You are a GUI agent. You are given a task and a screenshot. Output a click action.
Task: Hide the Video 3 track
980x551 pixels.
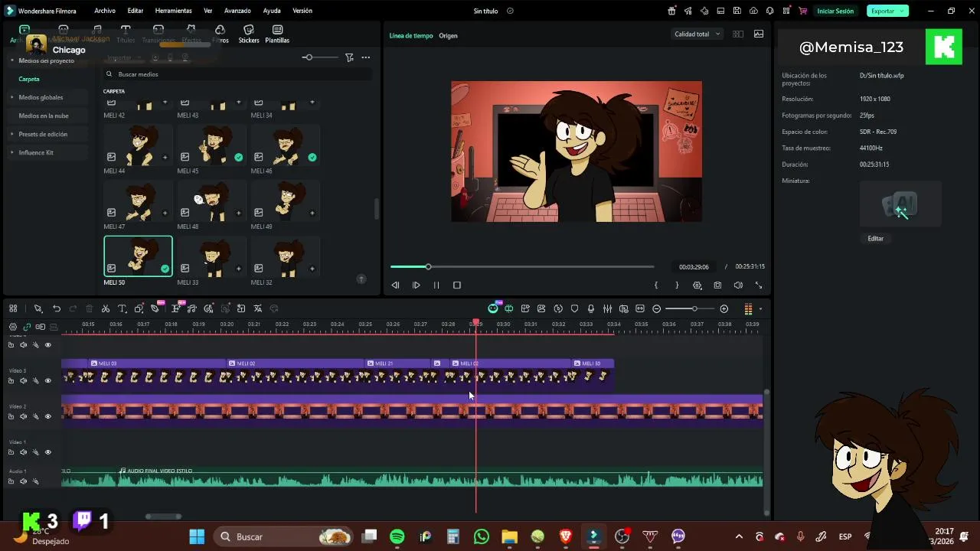[x=47, y=380]
